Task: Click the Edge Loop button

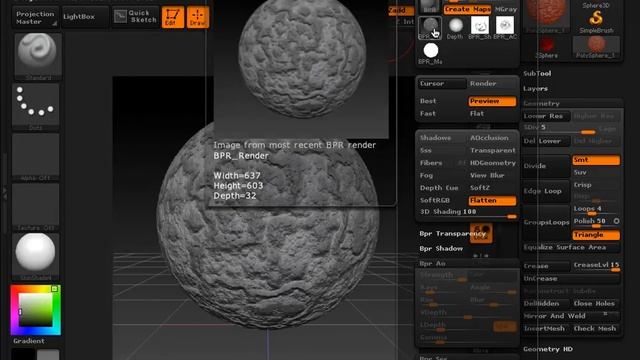Action: pos(546,191)
